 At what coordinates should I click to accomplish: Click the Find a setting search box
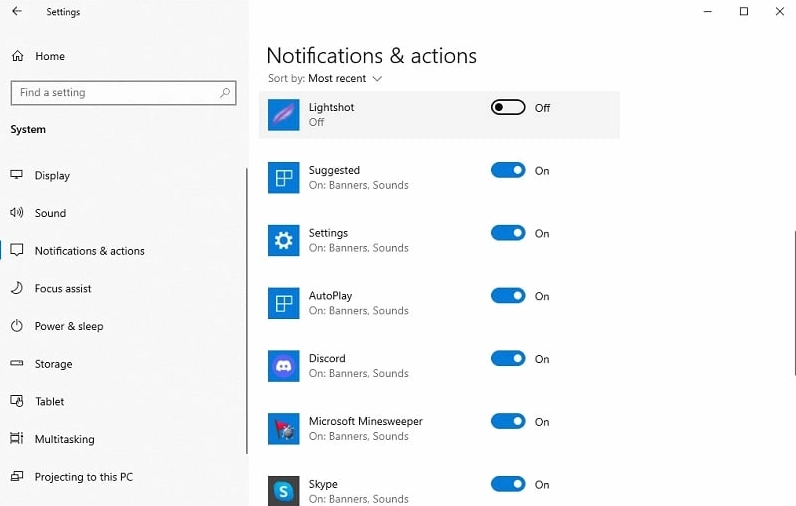(115, 93)
